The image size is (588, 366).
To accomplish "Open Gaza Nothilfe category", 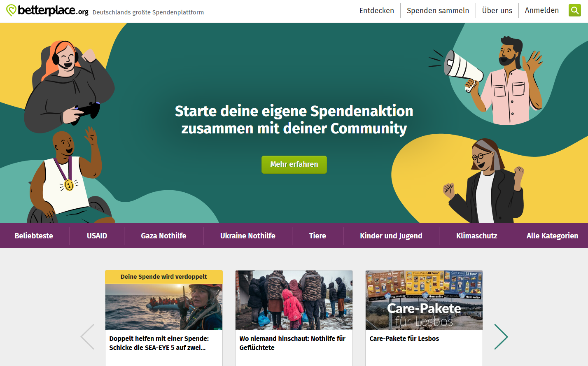I will [163, 236].
